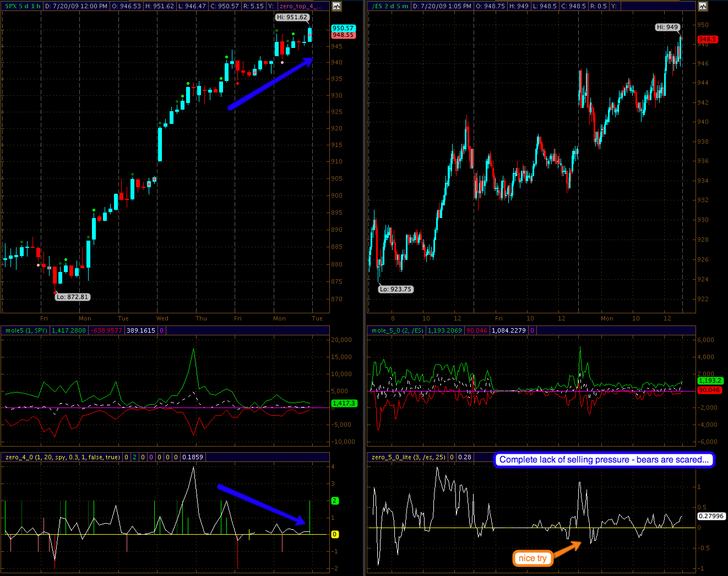
Task: Click the 'Hi: 949' bubble on /ES chart
Action: coord(667,27)
